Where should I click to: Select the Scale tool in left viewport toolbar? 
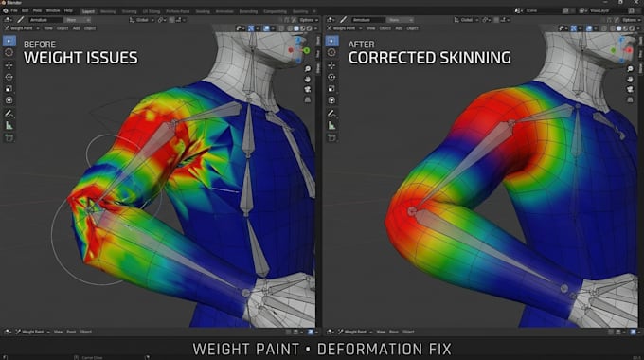click(x=9, y=89)
